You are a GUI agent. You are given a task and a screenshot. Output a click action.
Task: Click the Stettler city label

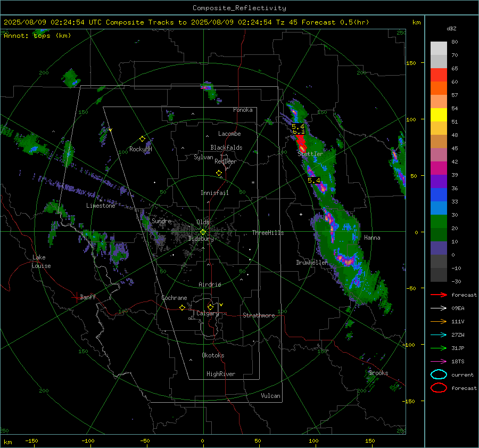coord(310,154)
